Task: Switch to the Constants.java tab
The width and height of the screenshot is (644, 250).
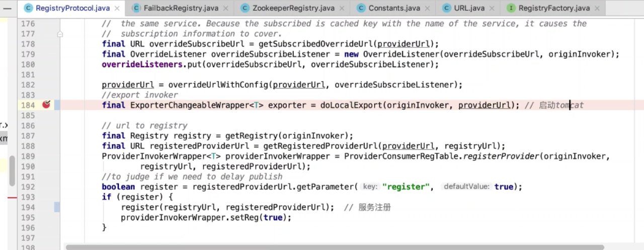Action: [x=394, y=8]
